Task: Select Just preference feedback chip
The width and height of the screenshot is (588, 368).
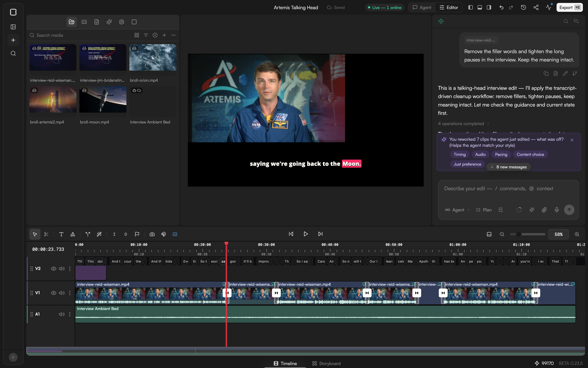Action: [467, 164]
